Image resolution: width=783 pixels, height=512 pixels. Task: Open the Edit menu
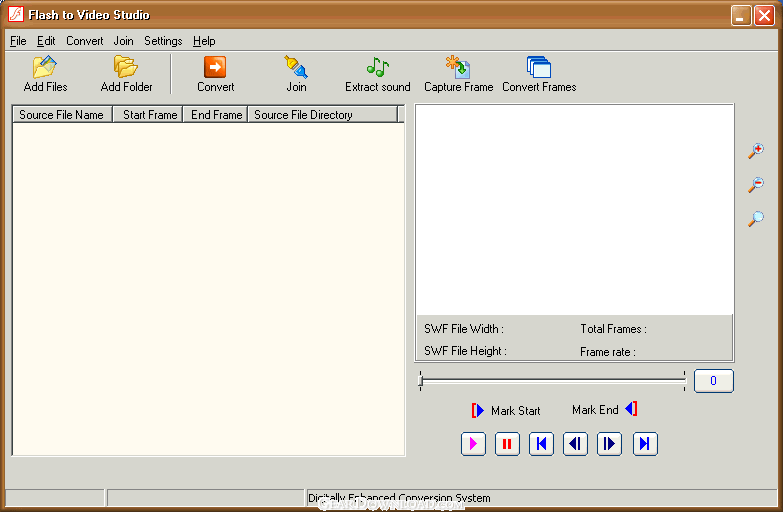click(x=46, y=41)
